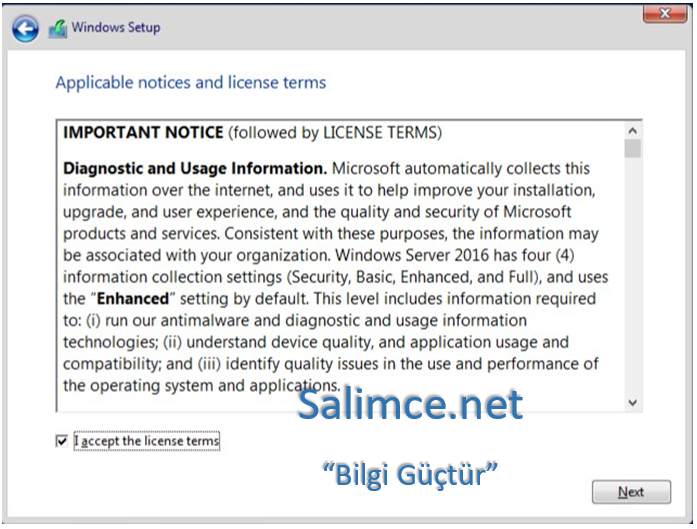
Task: Click the bold "Diagnostic and Usage Information" text
Action: point(195,169)
